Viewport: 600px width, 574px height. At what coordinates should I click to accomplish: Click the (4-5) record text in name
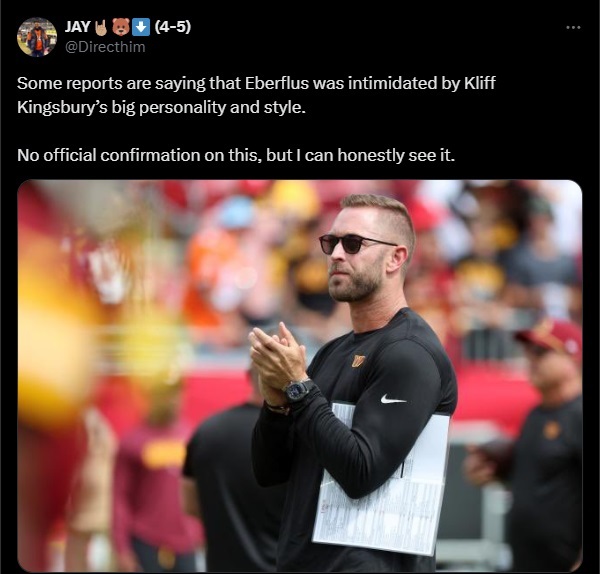pos(172,27)
